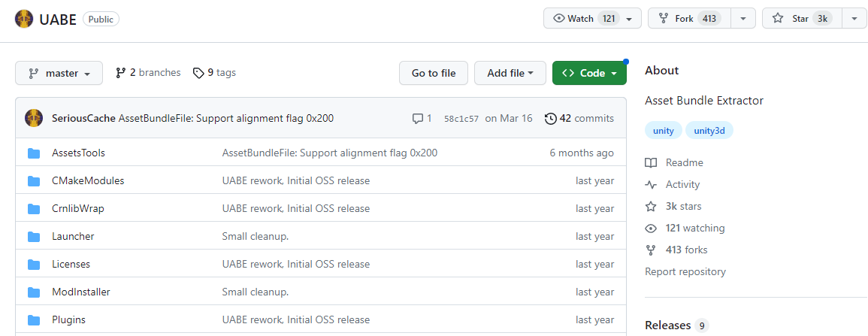Star the UABE repository
Viewport: 868px width, 336px height.
click(802, 18)
